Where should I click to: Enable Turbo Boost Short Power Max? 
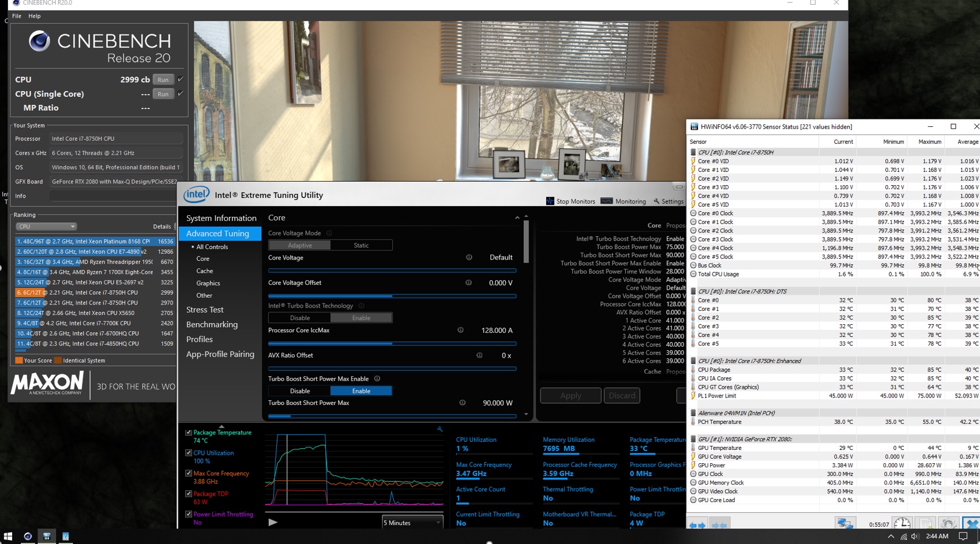(x=361, y=391)
